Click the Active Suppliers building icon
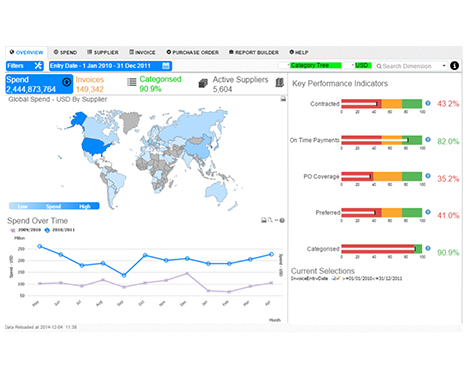This screenshot has height=375, width=466. click(279, 82)
